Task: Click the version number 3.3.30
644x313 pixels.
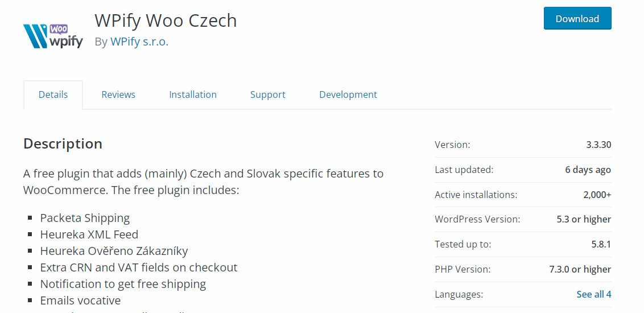Action: tap(598, 145)
